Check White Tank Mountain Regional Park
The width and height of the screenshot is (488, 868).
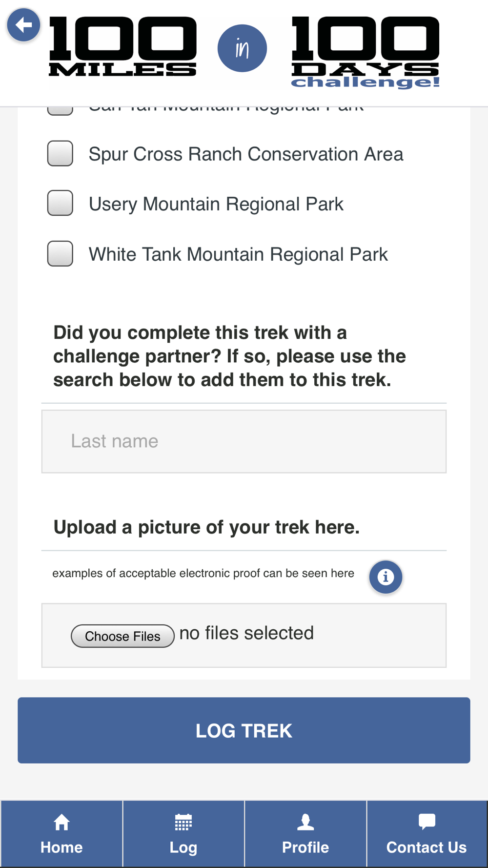tap(60, 253)
